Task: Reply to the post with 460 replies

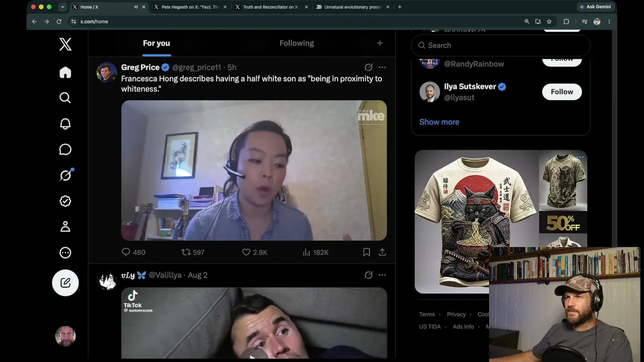Action: tap(133, 252)
